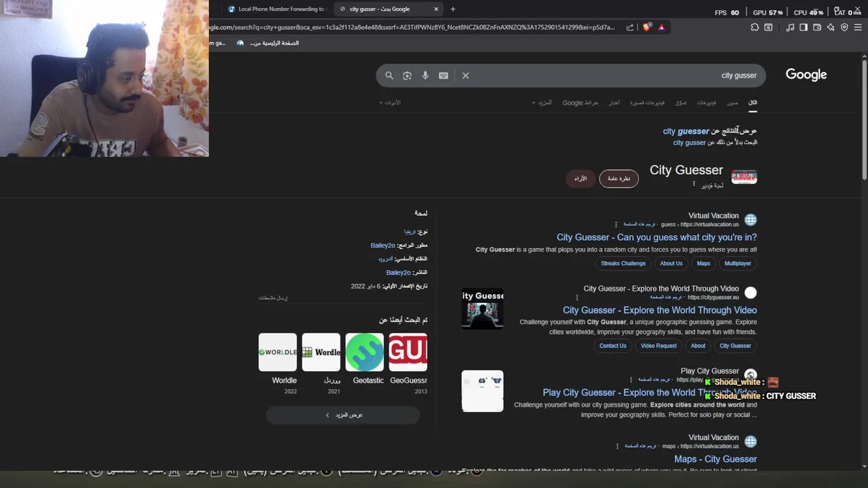Click the cityguesser.eu result thumbnail image

(x=482, y=309)
